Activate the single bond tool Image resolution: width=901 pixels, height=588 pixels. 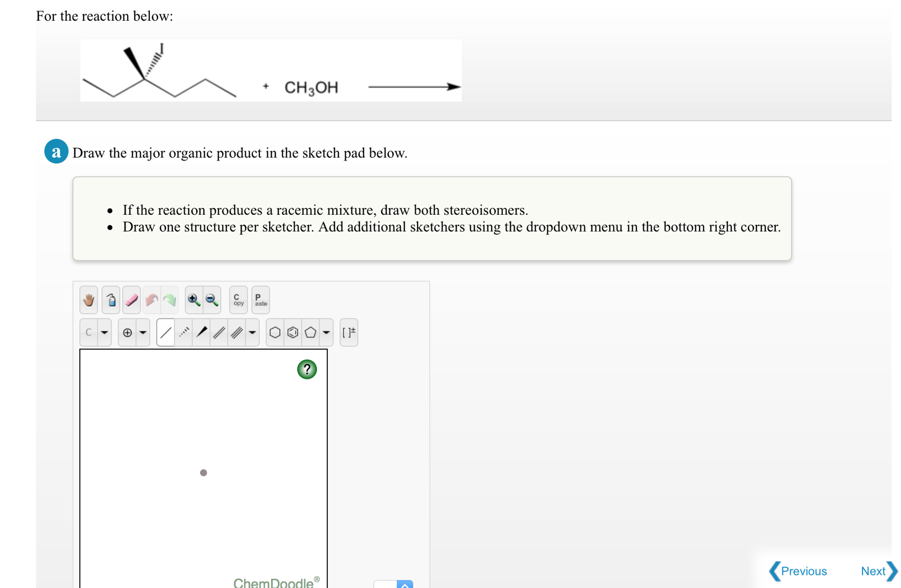[166, 332]
